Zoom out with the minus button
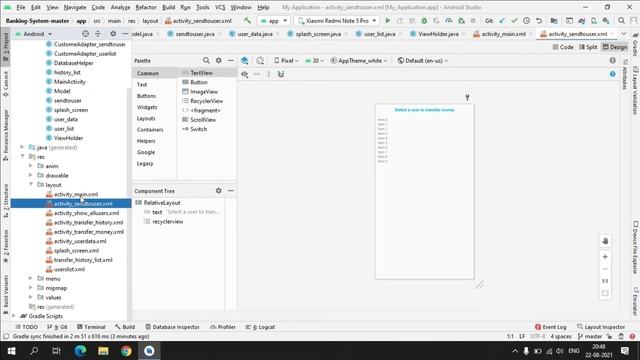Image resolution: width=640 pixels, height=360 pixels. (605, 269)
